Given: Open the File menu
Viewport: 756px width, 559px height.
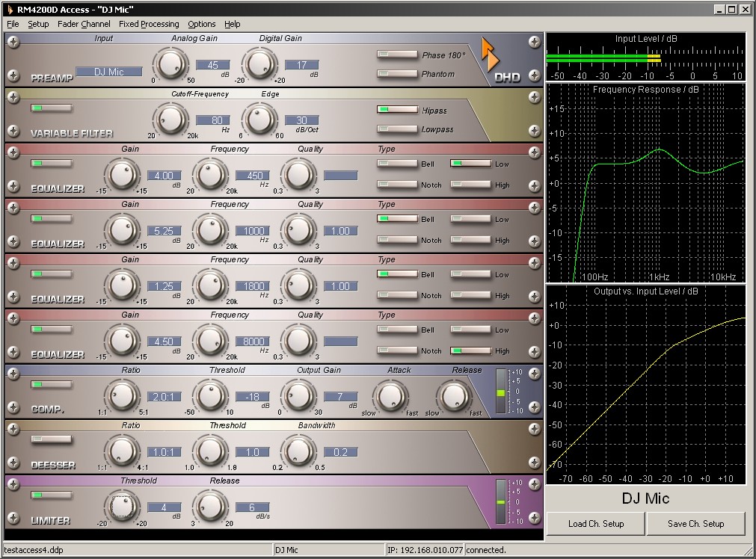Looking at the screenshot, I should point(13,24).
